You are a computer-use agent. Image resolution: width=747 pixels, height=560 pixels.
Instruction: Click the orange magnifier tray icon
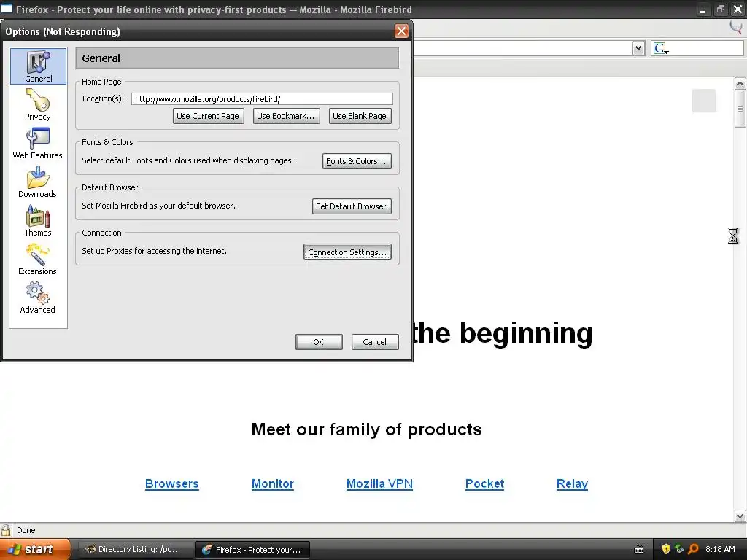[x=693, y=549]
